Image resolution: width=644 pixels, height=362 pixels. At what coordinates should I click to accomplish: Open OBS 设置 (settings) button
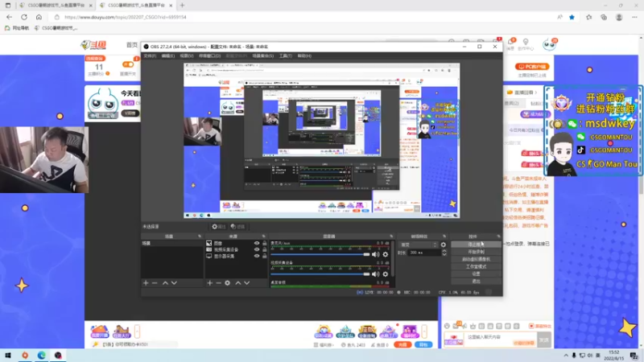click(x=476, y=274)
